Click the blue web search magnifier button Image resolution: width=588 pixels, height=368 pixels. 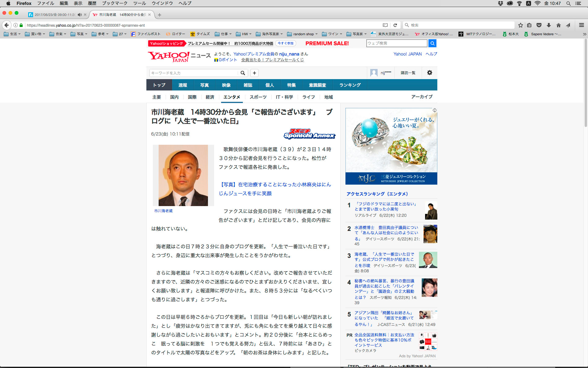(x=432, y=43)
